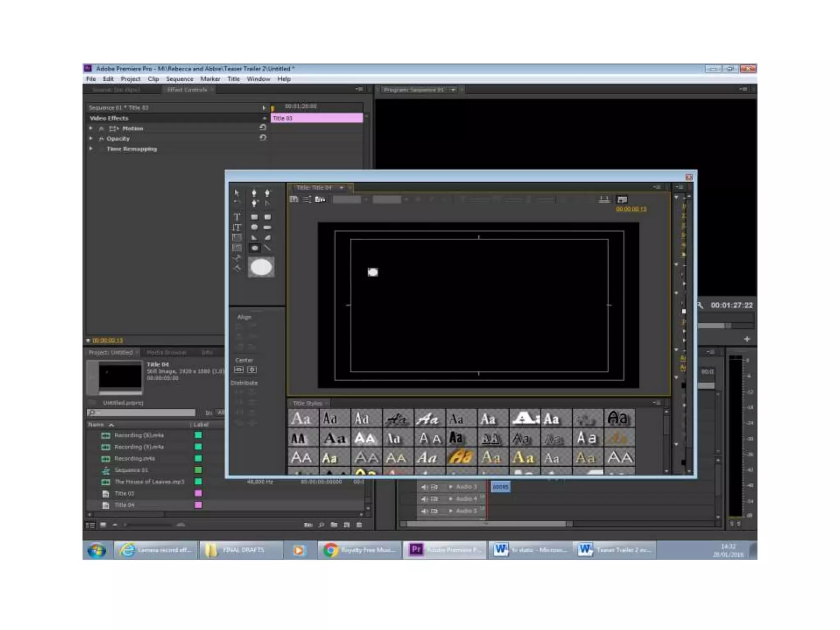
Task: Click the Vertical Center button
Action: coord(252,370)
